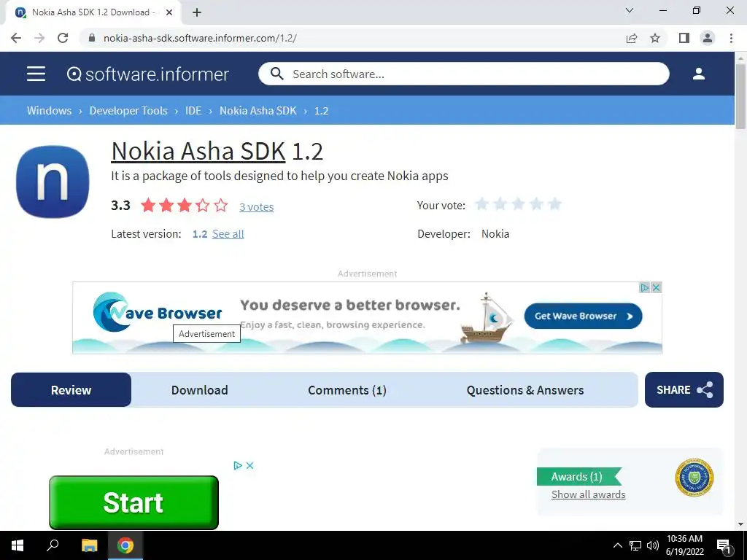Click the 1.2 latest version number
The image size is (747, 560).
(x=200, y=234)
